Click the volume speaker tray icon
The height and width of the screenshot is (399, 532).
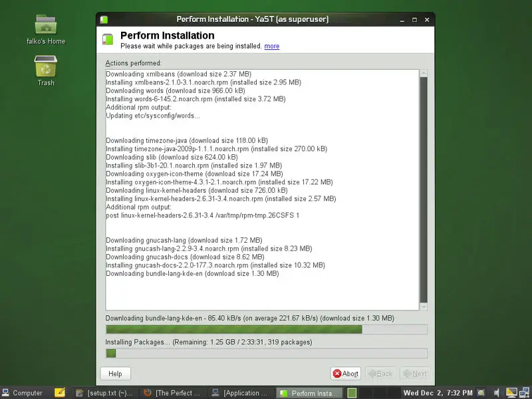[496, 393]
